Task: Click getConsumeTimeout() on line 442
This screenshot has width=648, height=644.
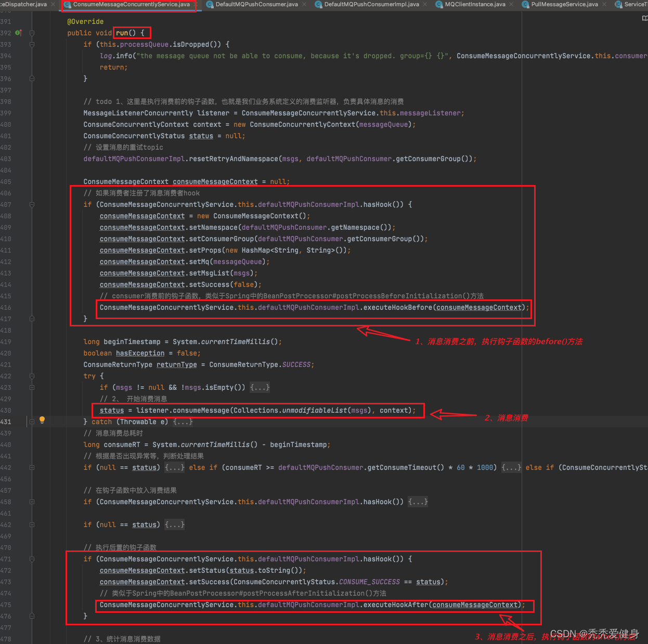Action: coord(406,467)
